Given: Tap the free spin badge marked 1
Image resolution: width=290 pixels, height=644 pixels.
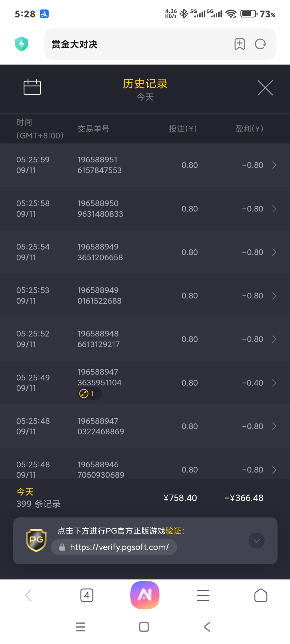Looking at the screenshot, I should [89, 394].
